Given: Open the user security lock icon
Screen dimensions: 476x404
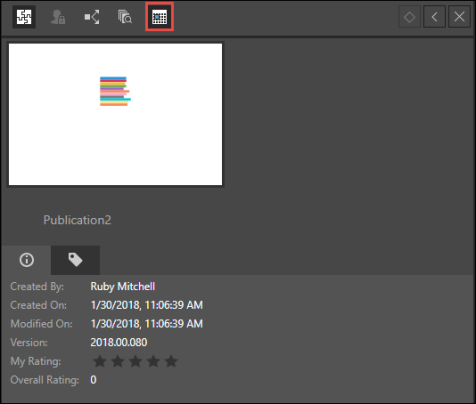Looking at the screenshot, I should tap(58, 17).
